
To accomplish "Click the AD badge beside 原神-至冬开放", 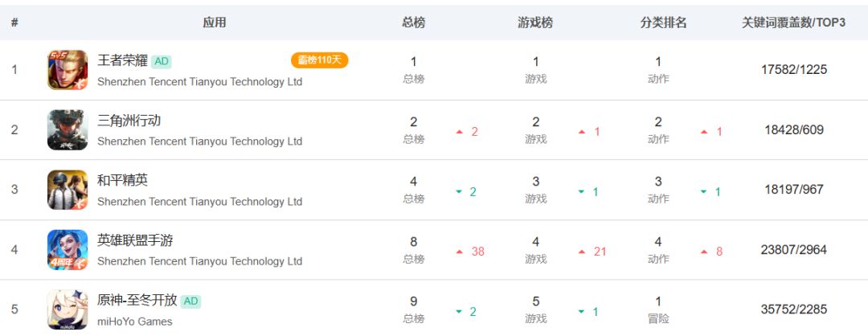I will click(190, 301).
